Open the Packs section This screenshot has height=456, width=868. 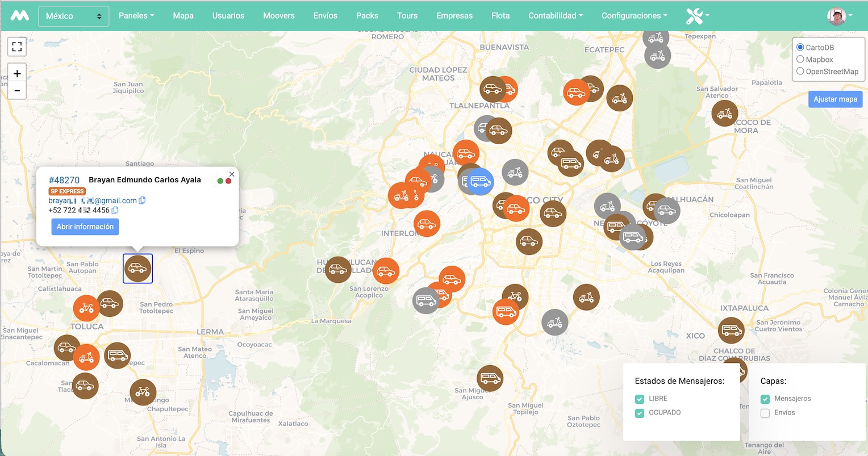coord(367,15)
